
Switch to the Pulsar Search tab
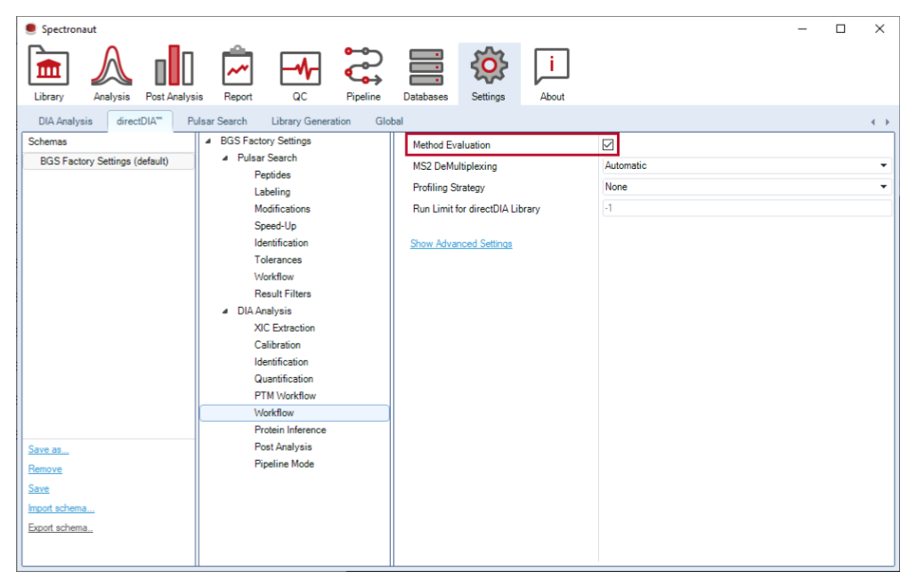216,121
